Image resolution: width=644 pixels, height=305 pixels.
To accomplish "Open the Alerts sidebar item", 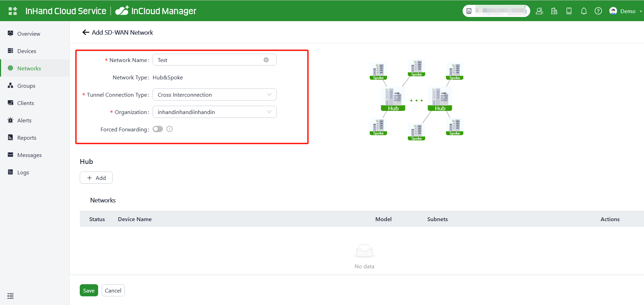I will 24,120.
